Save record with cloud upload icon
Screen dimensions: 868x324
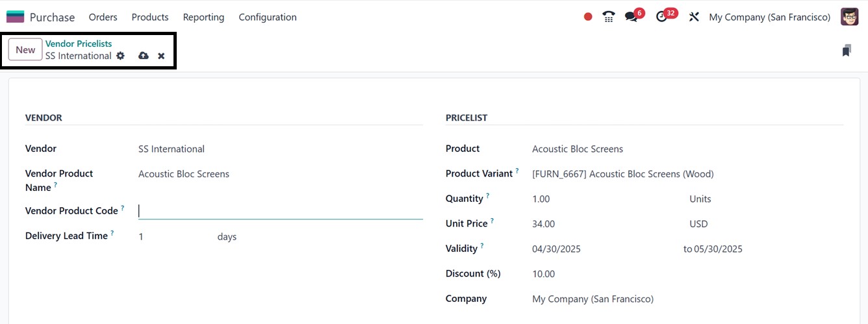[x=144, y=56]
